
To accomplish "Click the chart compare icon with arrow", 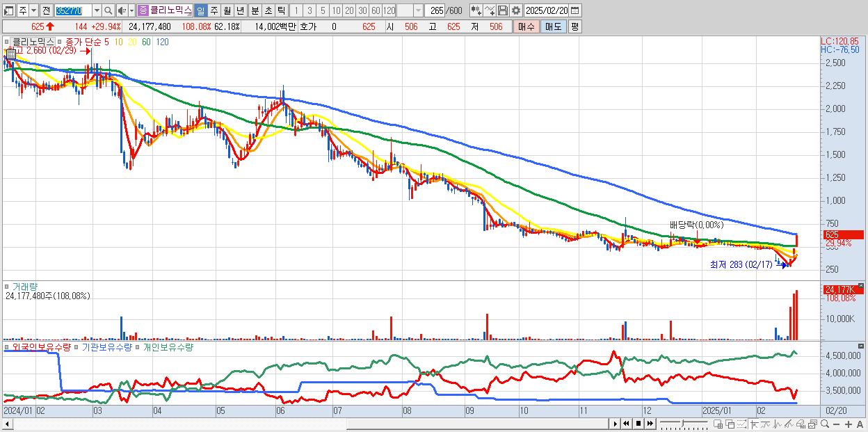I will 476,10.
